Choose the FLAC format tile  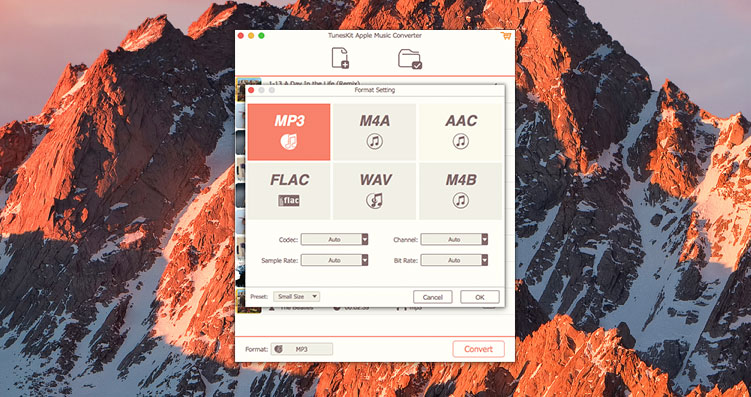coord(289,191)
